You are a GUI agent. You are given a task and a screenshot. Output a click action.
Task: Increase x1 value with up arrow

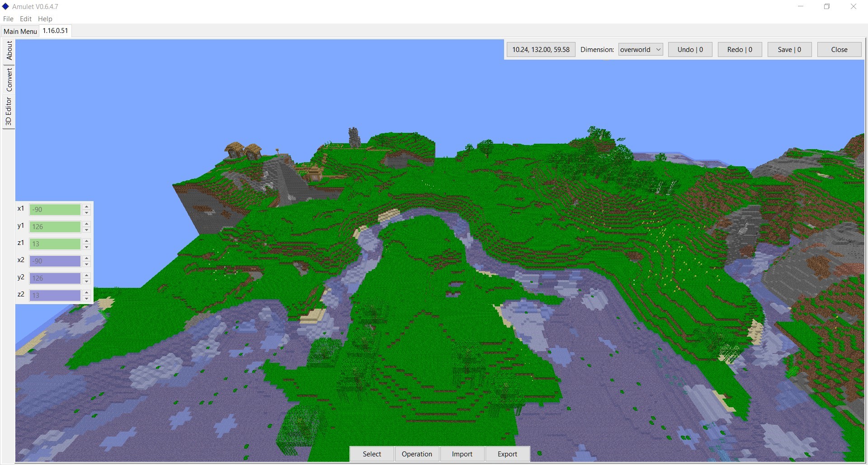86,207
